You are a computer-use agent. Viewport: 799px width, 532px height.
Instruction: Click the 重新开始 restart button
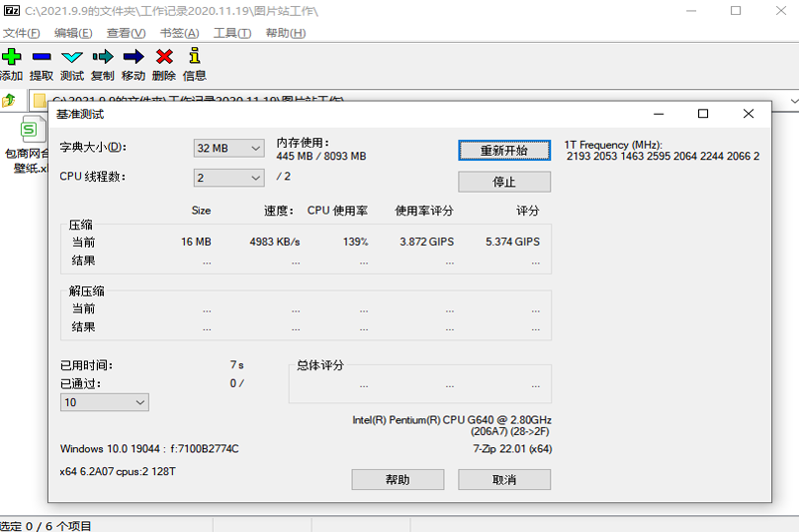coord(504,150)
